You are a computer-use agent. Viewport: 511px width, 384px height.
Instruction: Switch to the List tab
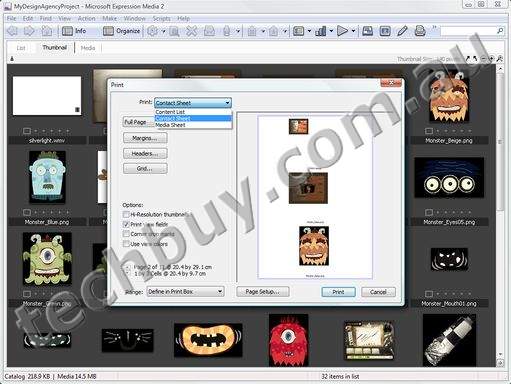point(21,48)
